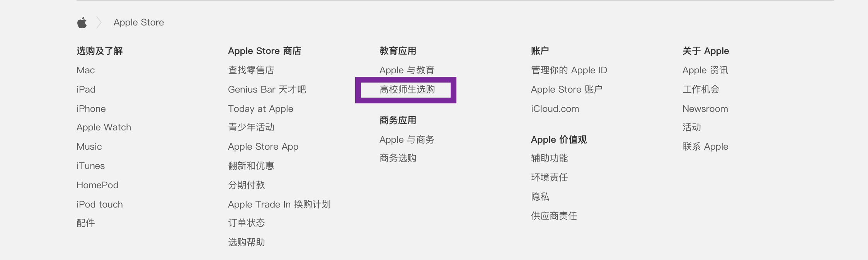868x260 pixels.
Task: Go to 管理你的 Apple ID
Action: click(569, 70)
